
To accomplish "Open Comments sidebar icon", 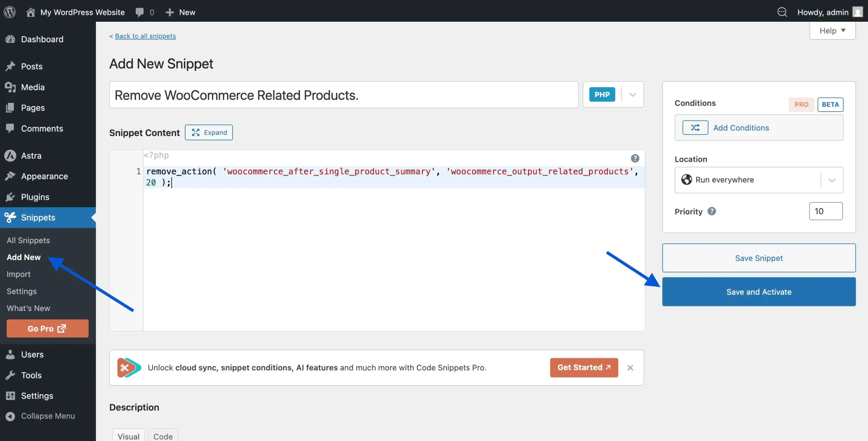I will (10, 129).
